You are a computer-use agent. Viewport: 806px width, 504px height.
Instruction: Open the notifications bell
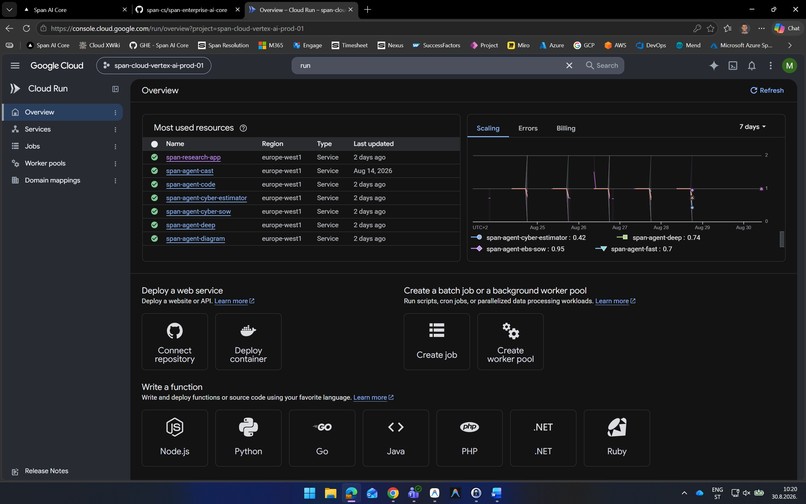click(x=752, y=65)
